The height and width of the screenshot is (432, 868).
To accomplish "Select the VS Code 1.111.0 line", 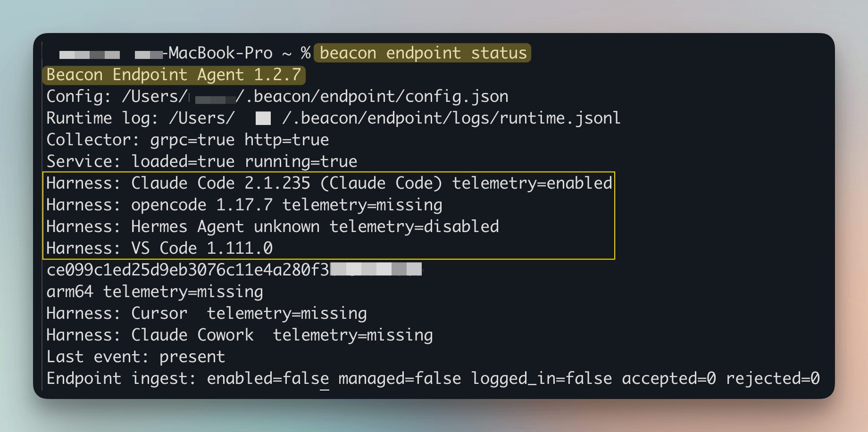I will click(x=159, y=248).
